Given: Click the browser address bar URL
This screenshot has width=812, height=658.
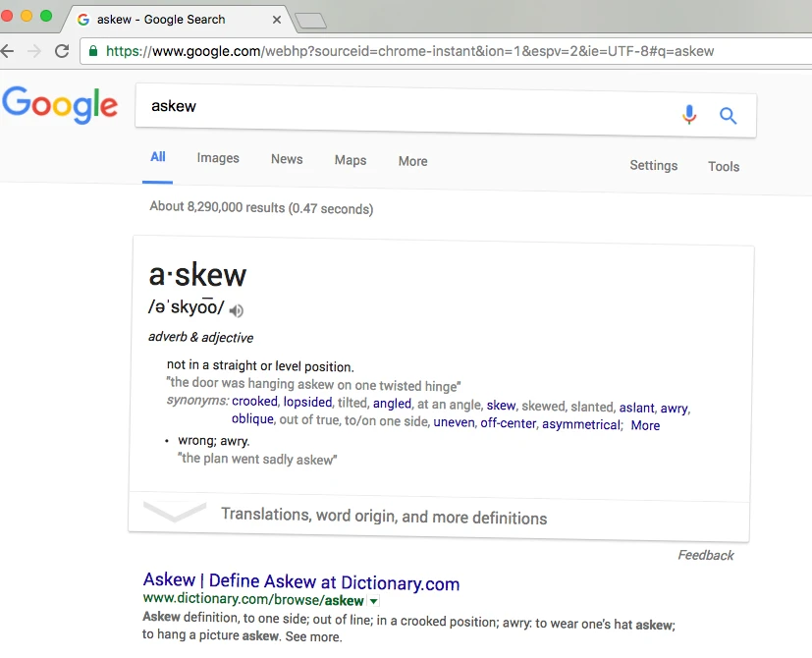Looking at the screenshot, I should coord(409,51).
